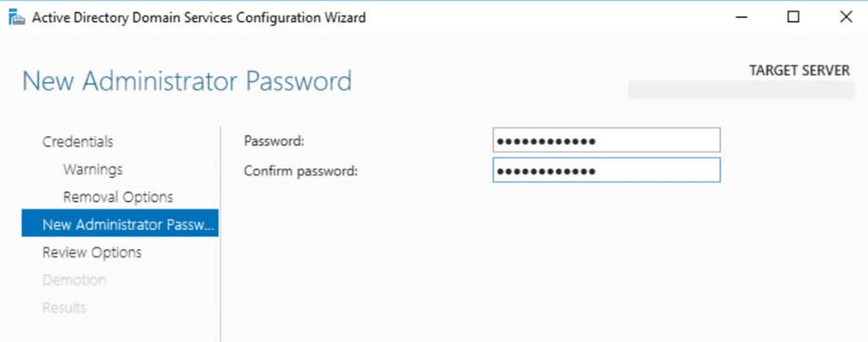Screen dimensions: 868x342
Task: Go to the Warnings step
Action: click(x=93, y=169)
